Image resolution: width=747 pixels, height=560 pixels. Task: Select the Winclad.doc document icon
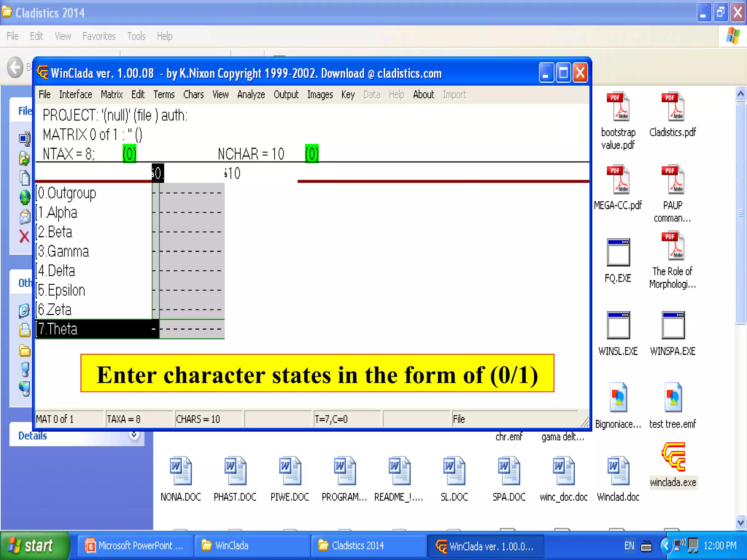(618, 471)
